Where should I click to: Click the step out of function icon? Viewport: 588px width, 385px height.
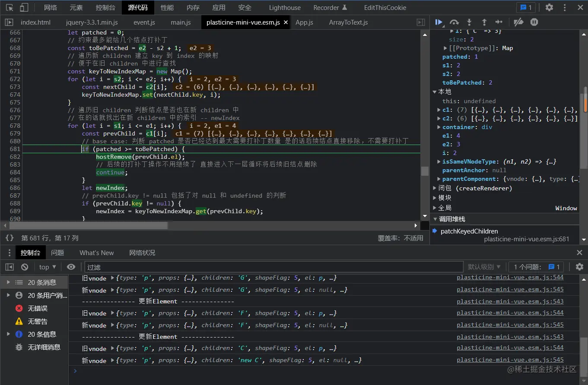coord(484,22)
